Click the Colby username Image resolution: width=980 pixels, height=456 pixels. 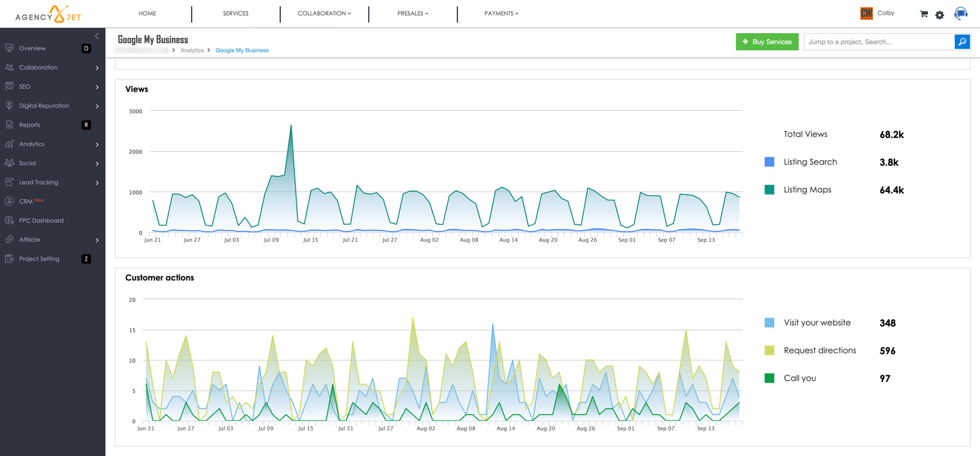click(x=886, y=13)
